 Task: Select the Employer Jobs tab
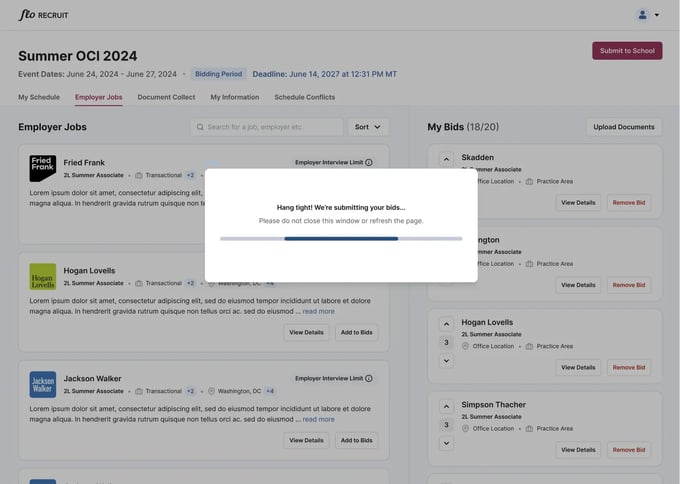98,97
